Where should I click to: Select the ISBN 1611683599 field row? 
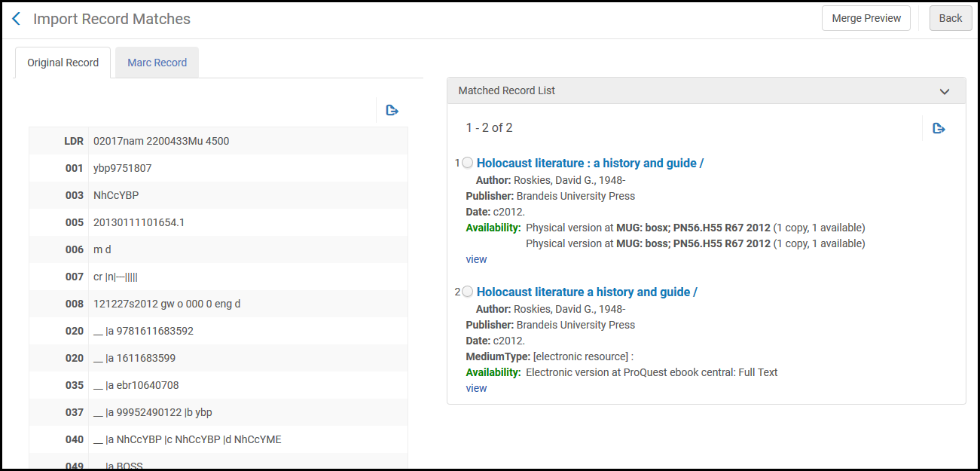218,358
